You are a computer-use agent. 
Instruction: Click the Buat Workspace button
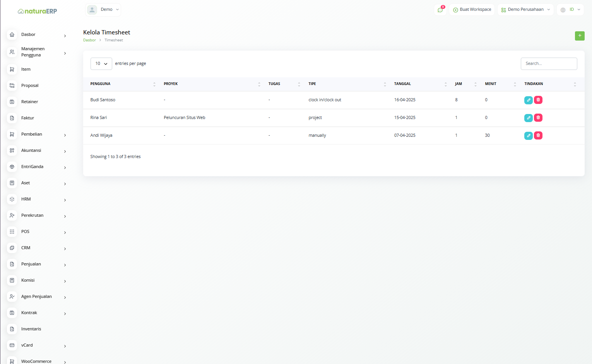click(x=472, y=10)
